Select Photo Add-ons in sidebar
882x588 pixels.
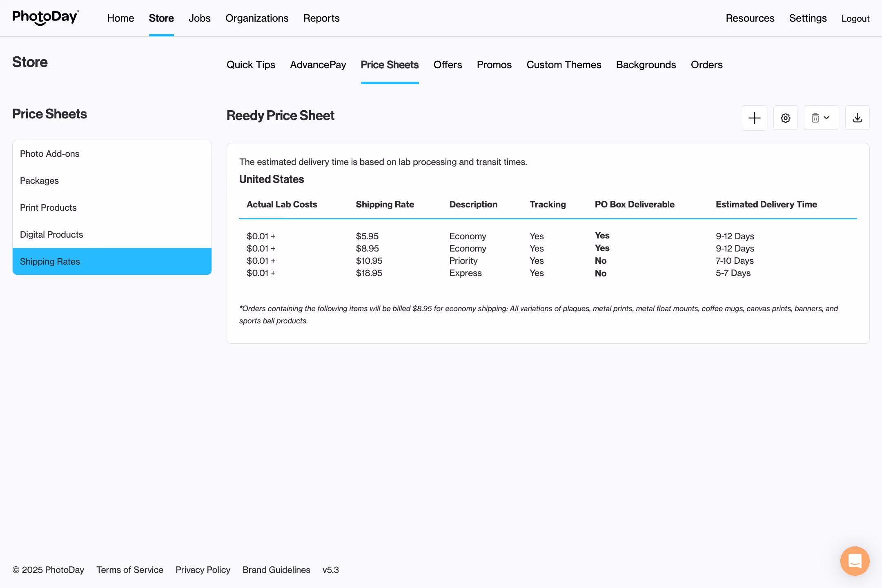coord(112,154)
